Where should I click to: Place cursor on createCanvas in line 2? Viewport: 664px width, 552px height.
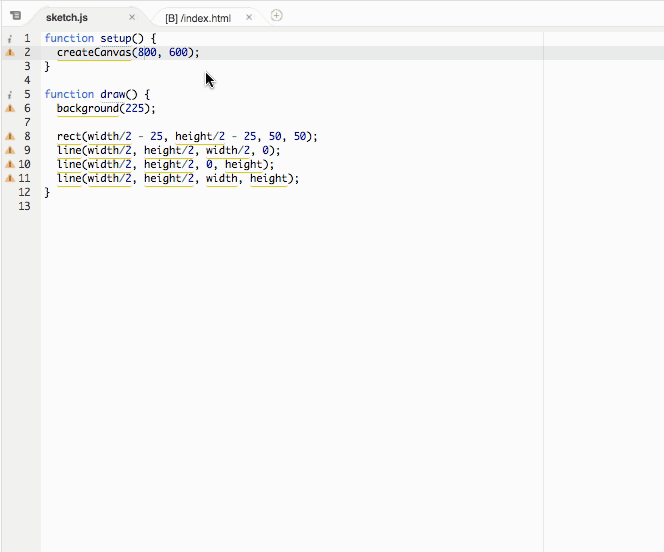[94, 52]
